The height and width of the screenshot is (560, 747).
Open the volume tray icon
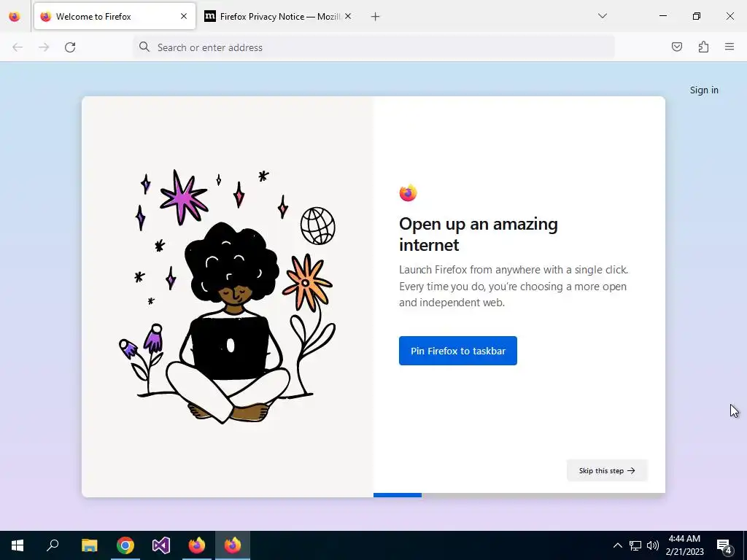pos(653,545)
